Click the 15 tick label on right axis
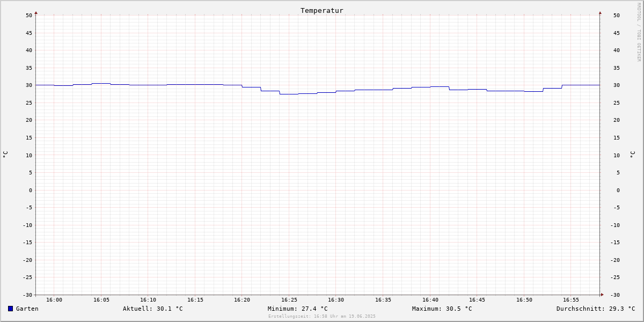644x322 pixels. tap(617, 137)
